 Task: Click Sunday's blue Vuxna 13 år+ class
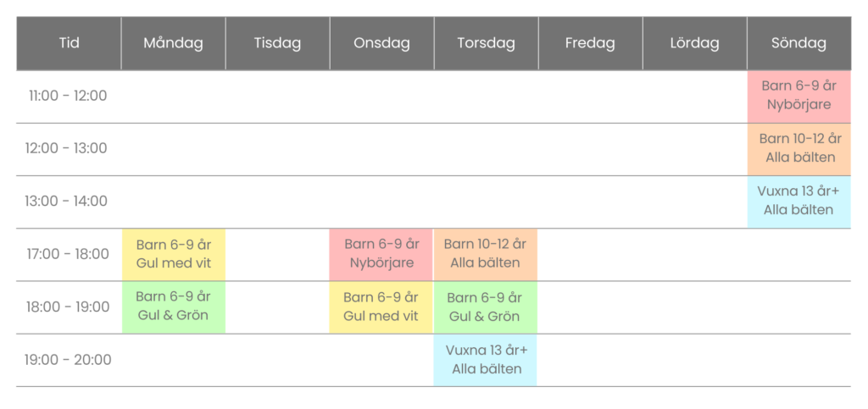click(798, 201)
